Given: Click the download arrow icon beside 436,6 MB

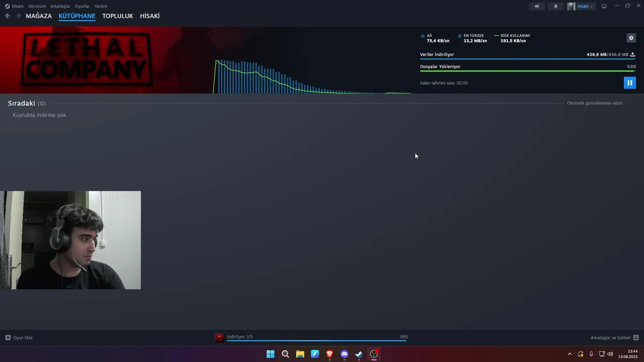Looking at the screenshot, I should (632, 54).
